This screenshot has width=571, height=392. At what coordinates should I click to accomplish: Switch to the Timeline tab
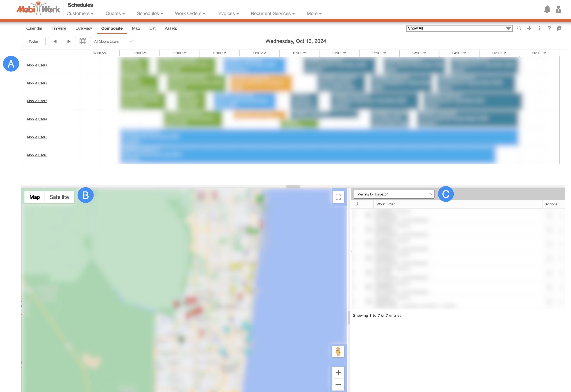coord(59,28)
